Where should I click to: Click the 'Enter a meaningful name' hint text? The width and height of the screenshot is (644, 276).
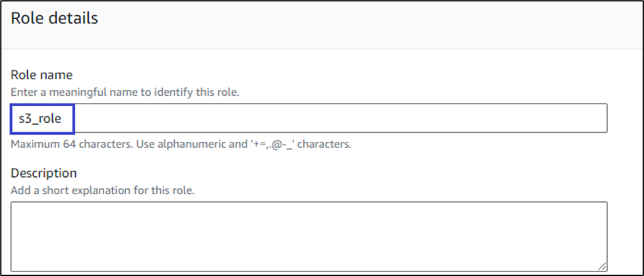(x=125, y=92)
